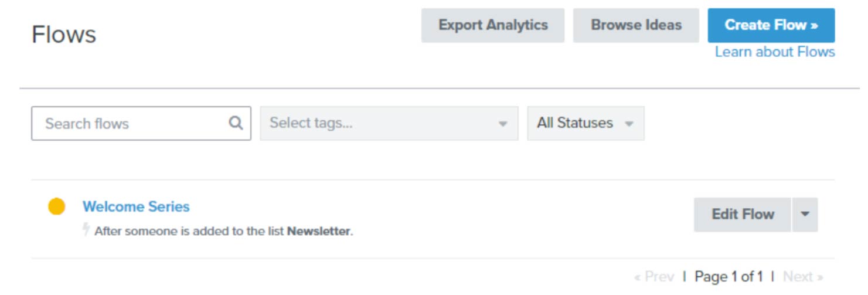Open the All Statuses filter dropdown
The width and height of the screenshot is (868, 295).
[x=586, y=123]
